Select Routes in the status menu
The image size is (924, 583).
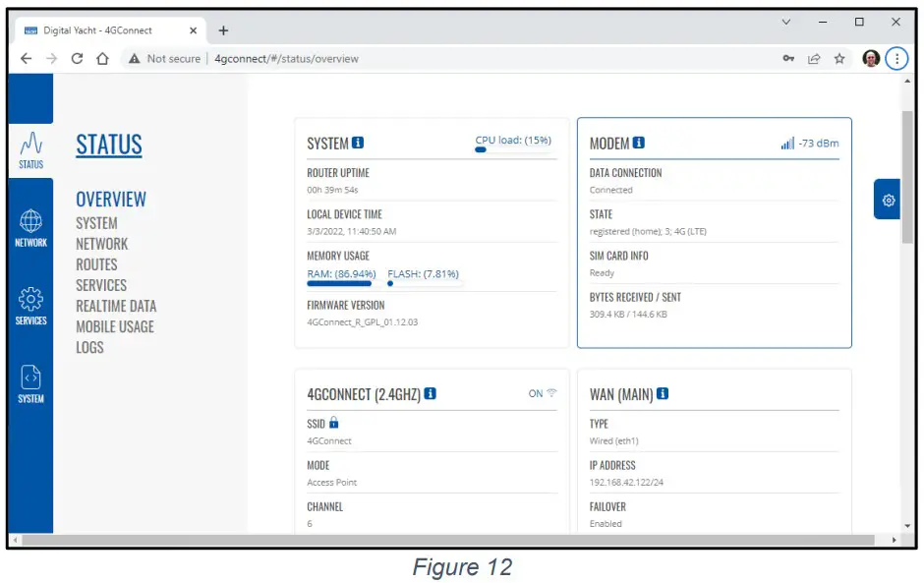point(96,264)
